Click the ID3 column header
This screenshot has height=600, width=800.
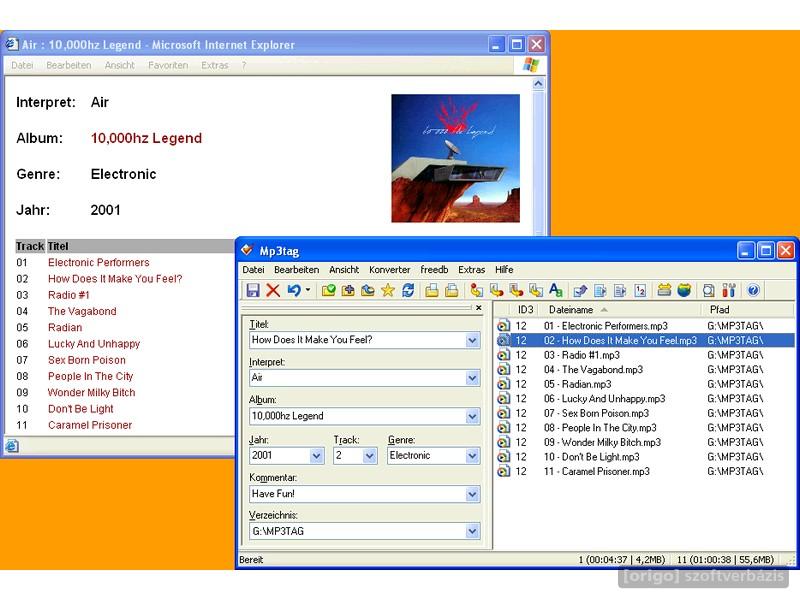pyautogui.click(x=526, y=310)
